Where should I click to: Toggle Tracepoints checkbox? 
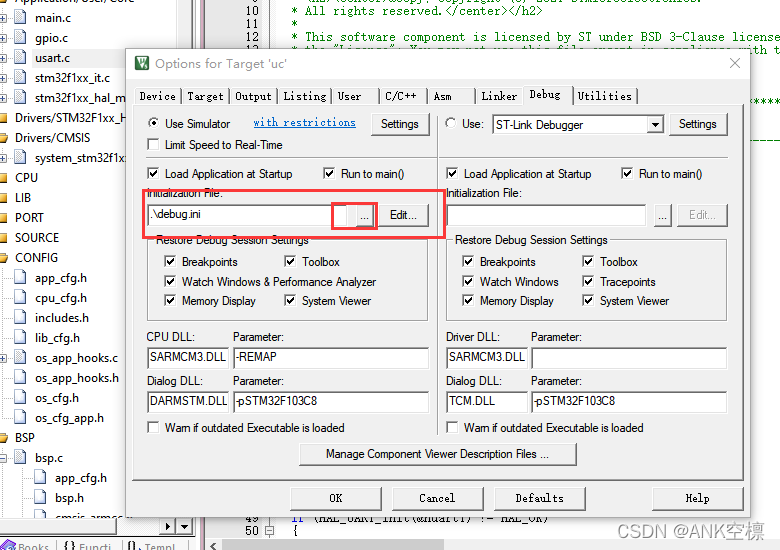click(x=588, y=281)
